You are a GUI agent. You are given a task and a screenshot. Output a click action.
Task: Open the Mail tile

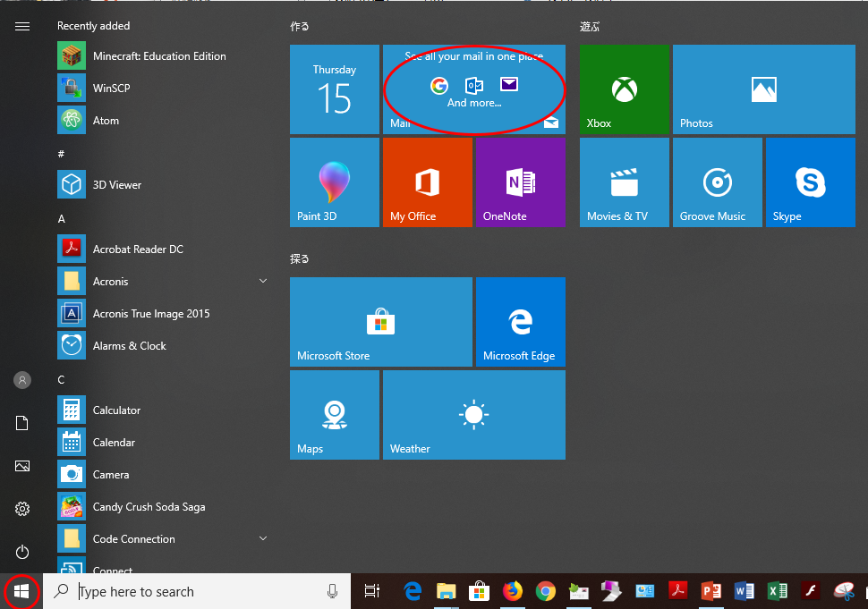coord(474,89)
